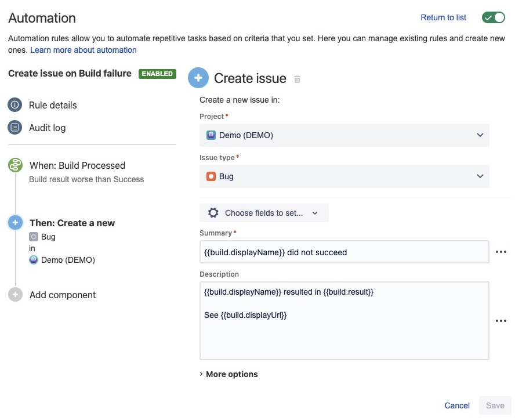515x420 pixels.
Task: Click the gear icon on Choose fields to set
Action: coord(212,213)
